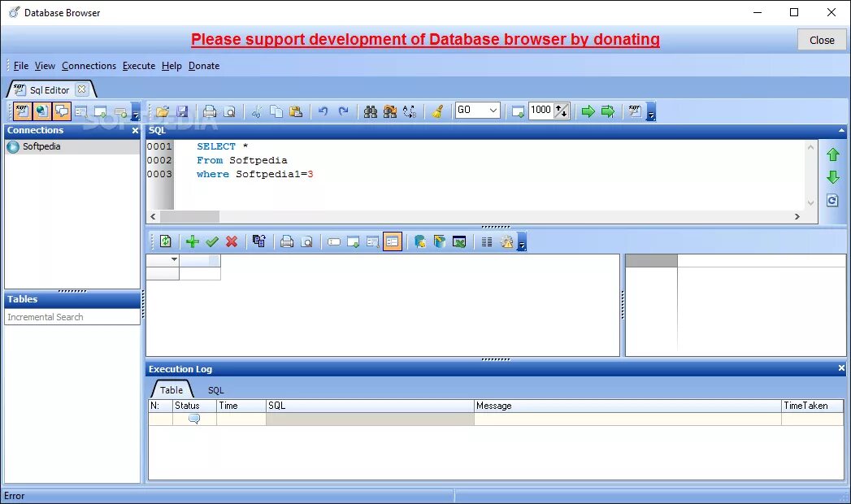The width and height of the screenshot is (851, 504).
Task: Print the SQL via the top toolbar printer icon
Action: (x=210, y=111)
